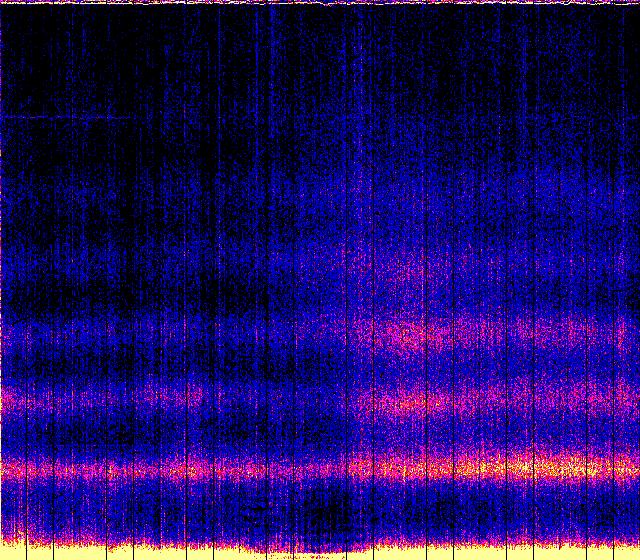Click the dark notch marks in the bottom yellow strip
This screenshot has height=560, width=640.
[x=300, y=552]
